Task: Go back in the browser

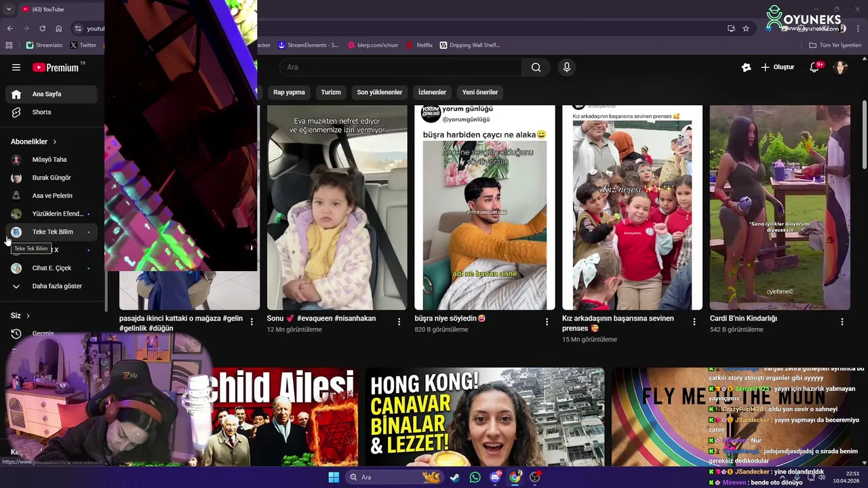Action: pos(9,28)
